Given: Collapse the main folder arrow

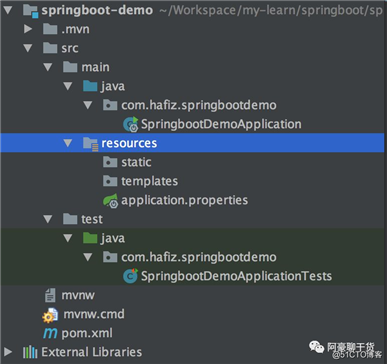Looking at the screenshot, I should 48,67.
